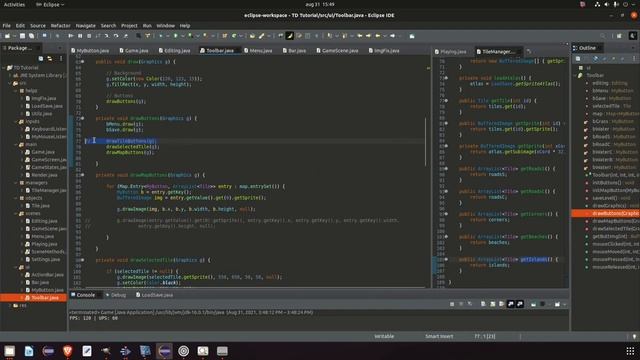Click the Forward navigation arrow in the toolbar

(x=393, y=36)
